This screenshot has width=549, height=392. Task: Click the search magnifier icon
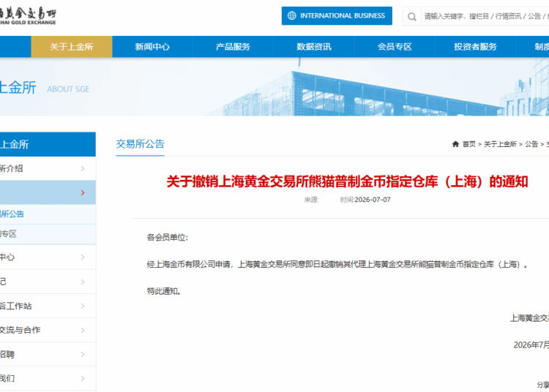[412, 16]
